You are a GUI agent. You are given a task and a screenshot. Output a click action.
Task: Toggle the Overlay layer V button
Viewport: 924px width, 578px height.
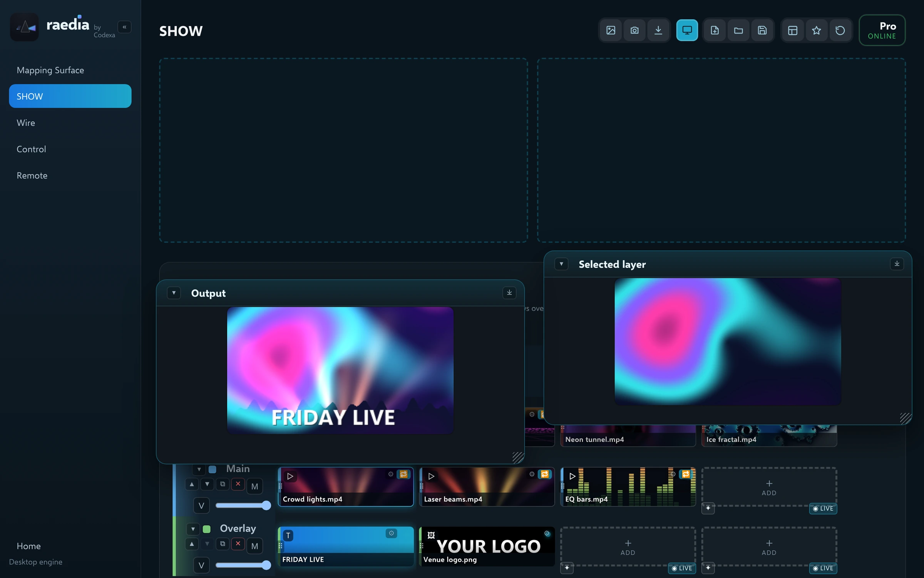pos(201,565)
